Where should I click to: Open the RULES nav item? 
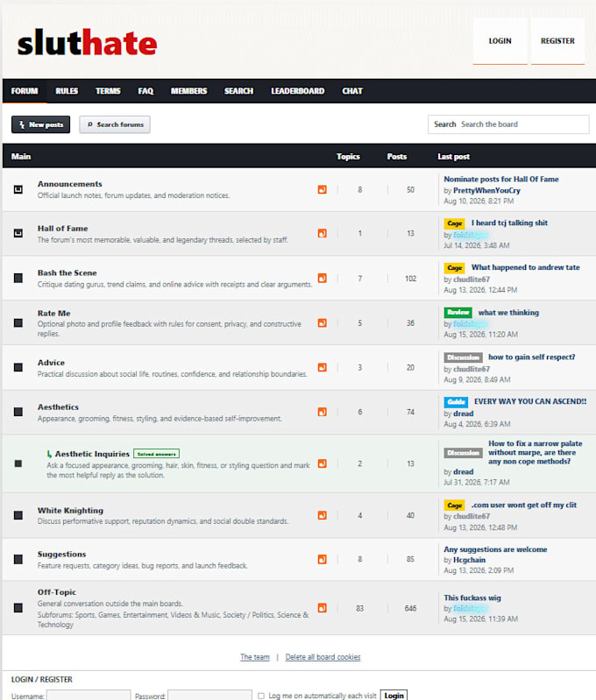tap(67, 91)
